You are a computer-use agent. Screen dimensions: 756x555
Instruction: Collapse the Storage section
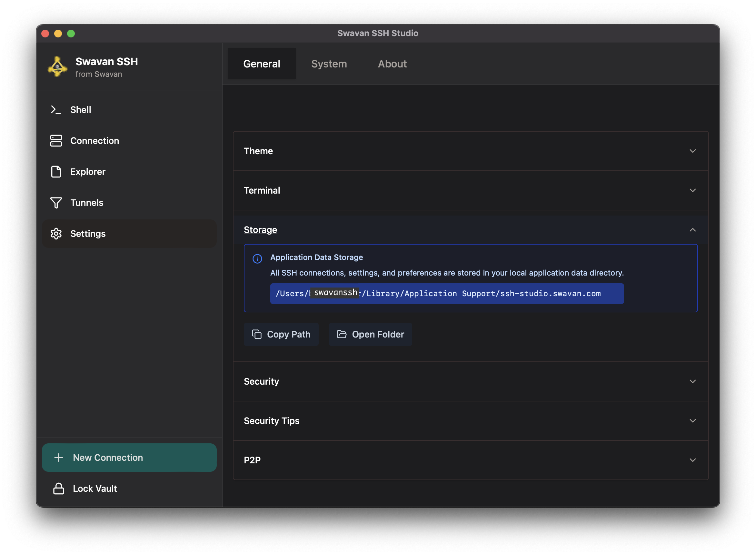click(x=693, y=230)
